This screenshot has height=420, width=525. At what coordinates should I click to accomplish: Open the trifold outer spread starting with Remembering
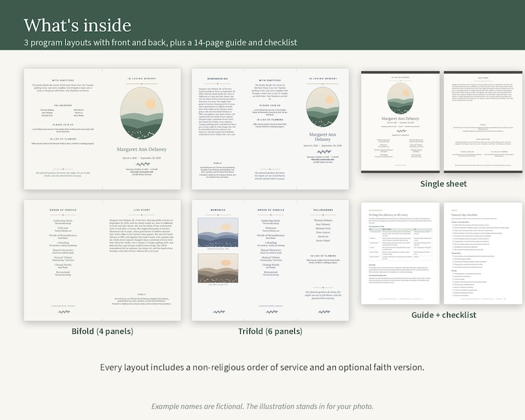coord(270,129)
